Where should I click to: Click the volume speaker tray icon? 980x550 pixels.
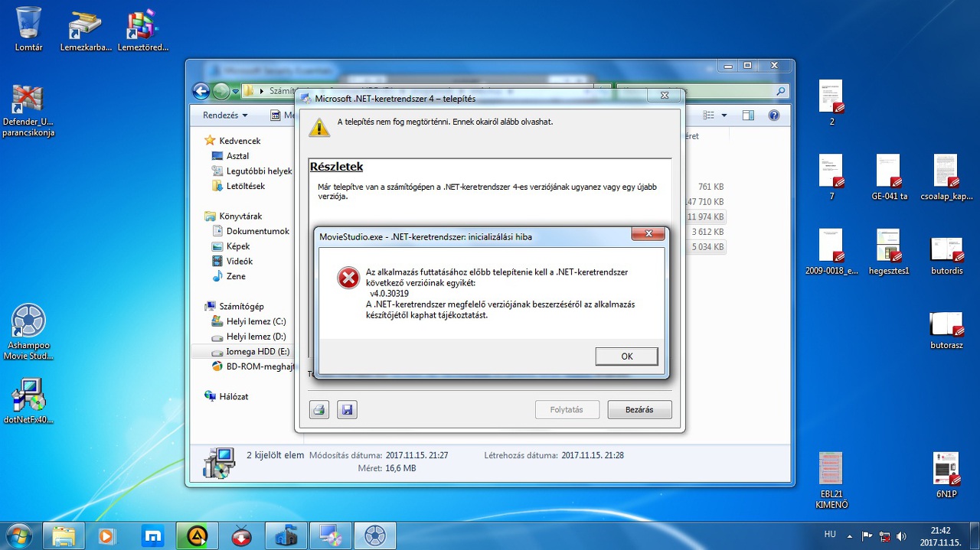pyautogui.click(x=901, y=536)
